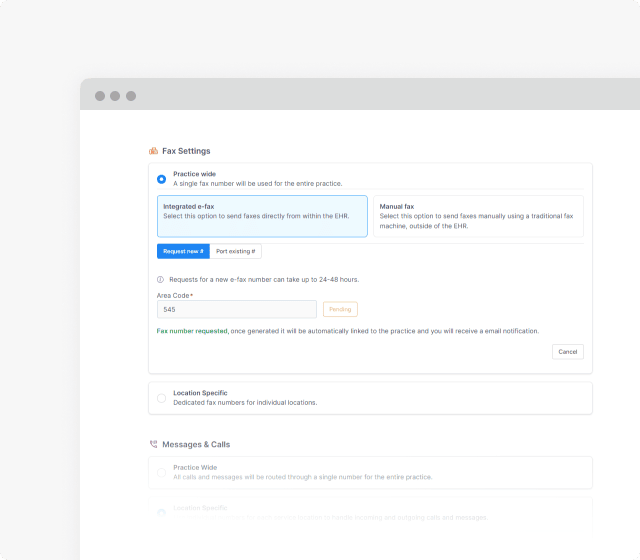Select the Practice wide fax radio button
Viewport: 640px width, 560px height.
[161, 179]
